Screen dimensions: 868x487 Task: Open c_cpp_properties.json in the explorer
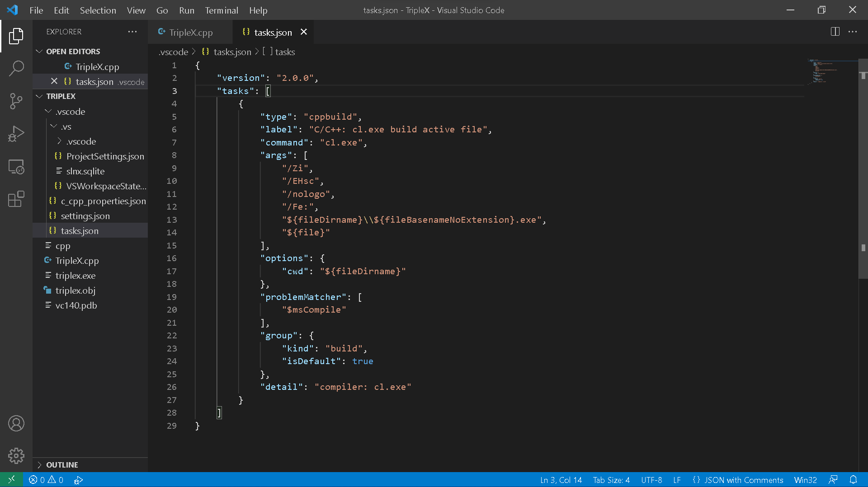point(103,201)
